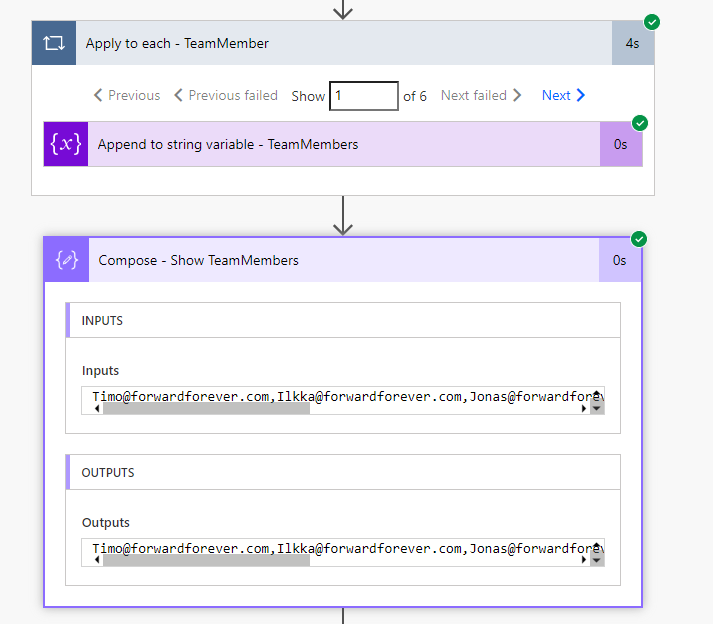
Task: Jump to Next failed iteration
Action: click(x=481, y=96)
